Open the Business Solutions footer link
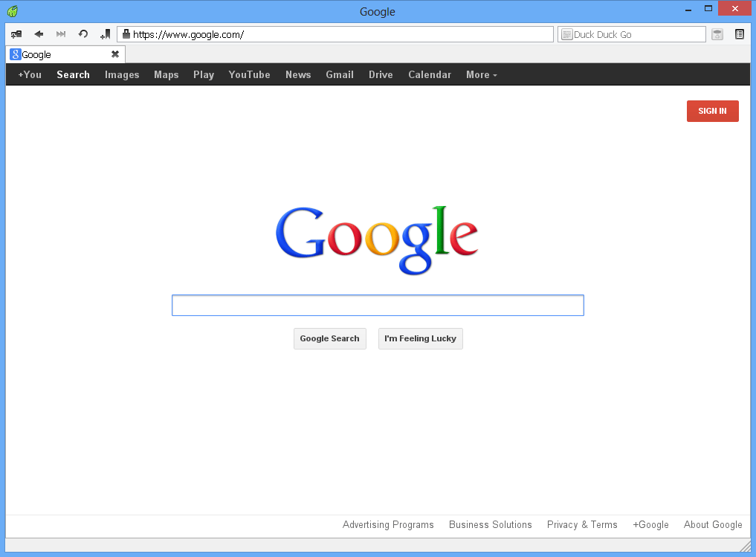 (x=491, y=525)
